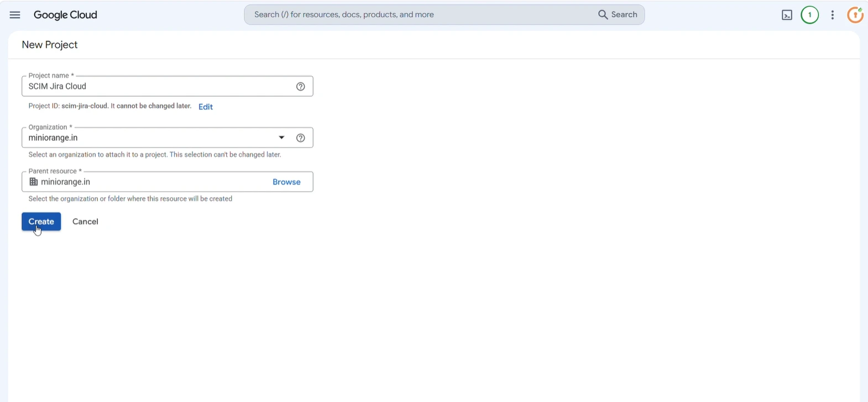
Task: Click the New Project heading
Action: (x=50, y=45)
